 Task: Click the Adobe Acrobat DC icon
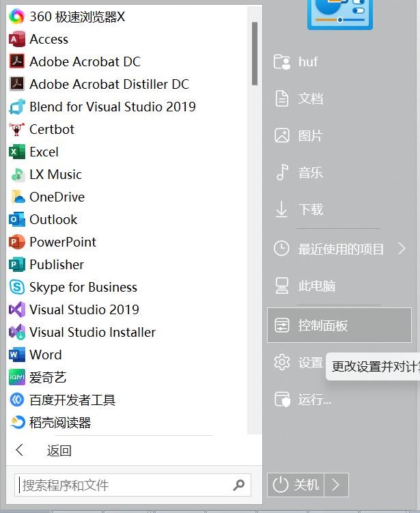click(x=16, y=61)
